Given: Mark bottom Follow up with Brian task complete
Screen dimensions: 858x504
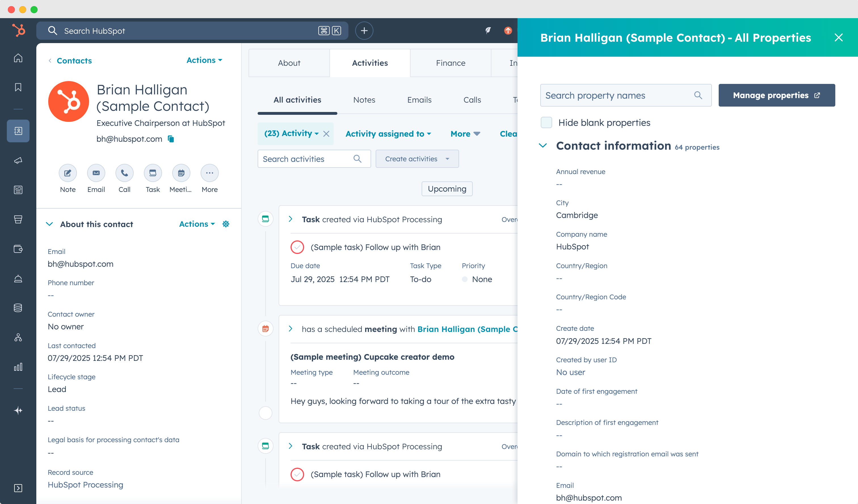Looking at the screenshot, I should (297, 475).
